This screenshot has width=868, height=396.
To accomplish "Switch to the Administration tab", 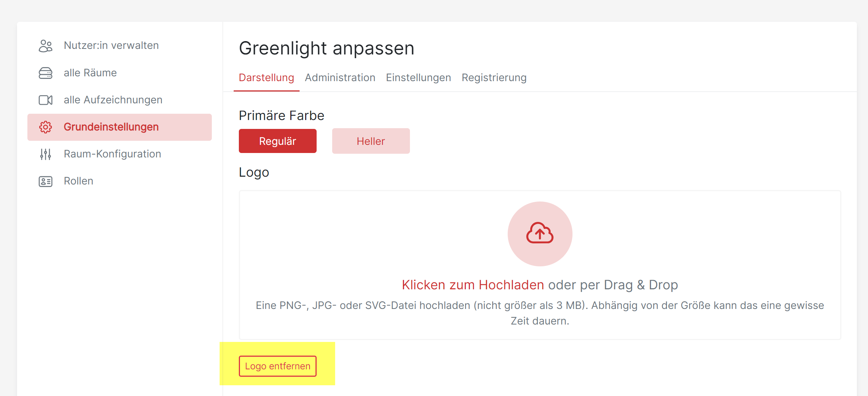I will click(340, 77).
